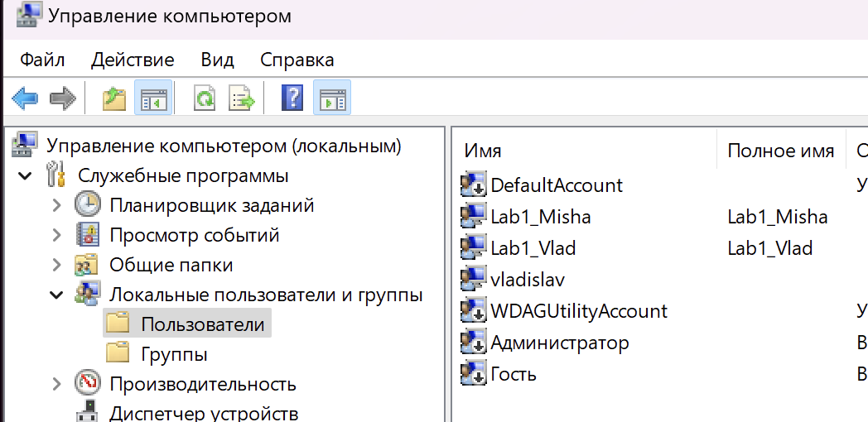This screenshot has height=422, width=868.
Task: Select the Группы folder in tree
Action: (174, 355)
